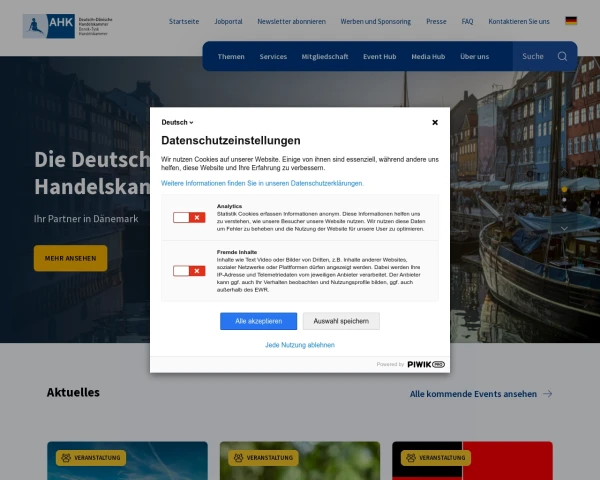Click the Auswahl speichern button
The image size is (600, 480).
point(341,321)
